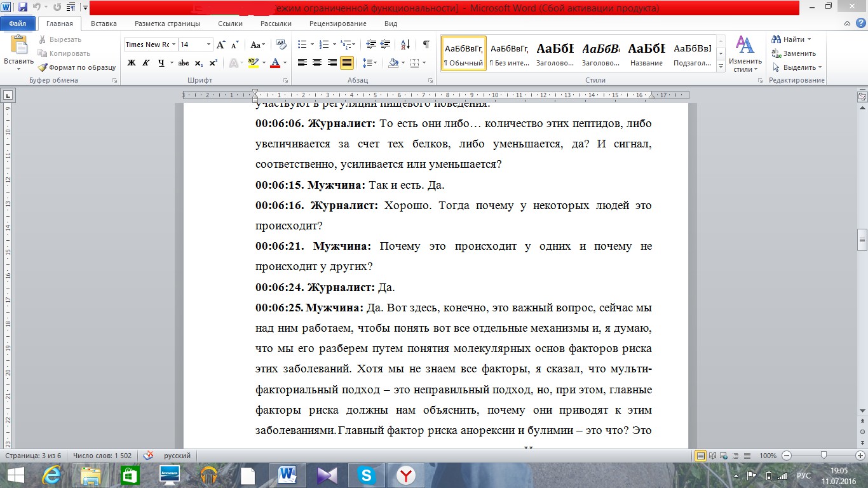868x488 pixels.
Task: Open the Выделить (Select) menu
Action: (x=797, y=67)
